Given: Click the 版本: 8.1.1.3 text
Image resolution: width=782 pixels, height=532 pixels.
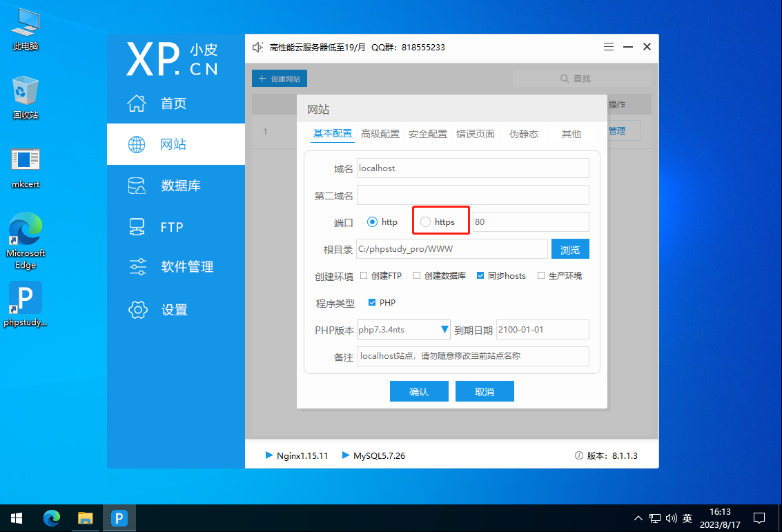Looking at the screenshot, I should click(612, 455).
